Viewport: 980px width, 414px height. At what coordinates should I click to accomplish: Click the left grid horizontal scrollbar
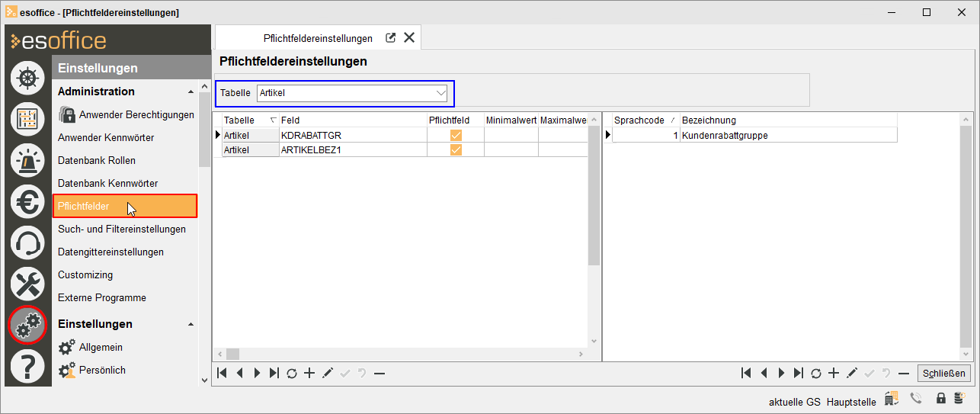(404, 354)
